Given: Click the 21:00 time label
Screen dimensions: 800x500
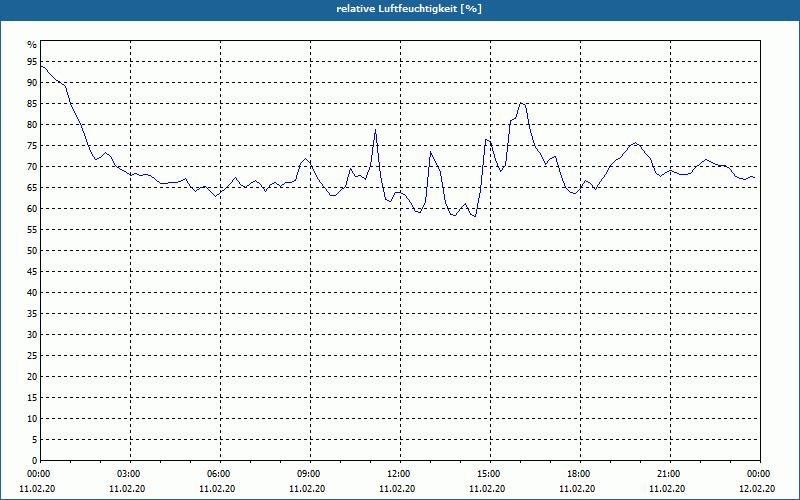Looking at the screenshot, I should pos(670,474).
